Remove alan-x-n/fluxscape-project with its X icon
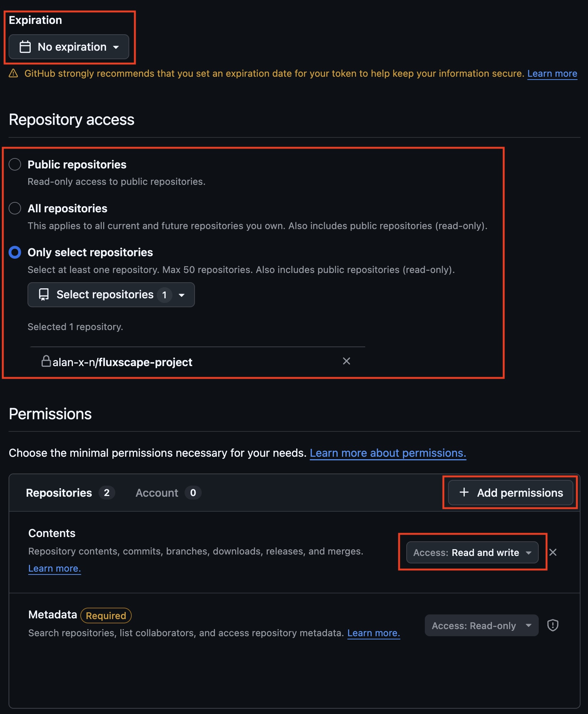 pos(346,361)
